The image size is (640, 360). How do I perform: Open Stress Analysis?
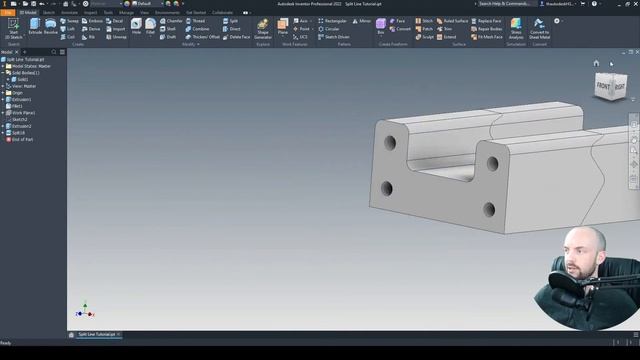point(516,29)
